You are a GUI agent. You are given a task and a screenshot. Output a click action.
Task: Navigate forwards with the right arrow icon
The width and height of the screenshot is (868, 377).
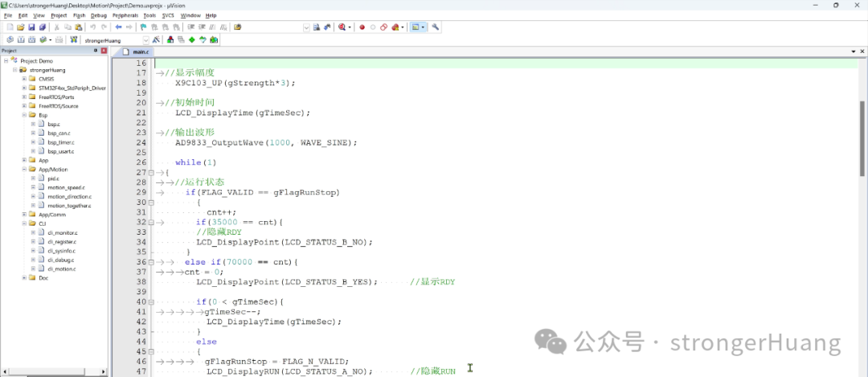(x=129, y=27)
